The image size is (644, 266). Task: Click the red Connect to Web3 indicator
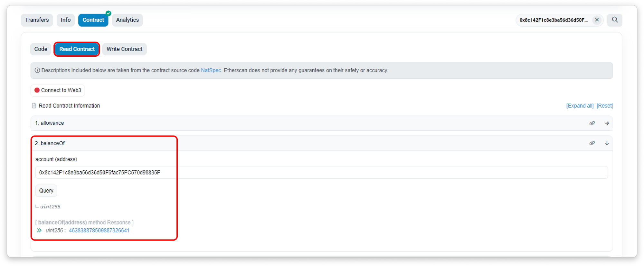(37, 90)
